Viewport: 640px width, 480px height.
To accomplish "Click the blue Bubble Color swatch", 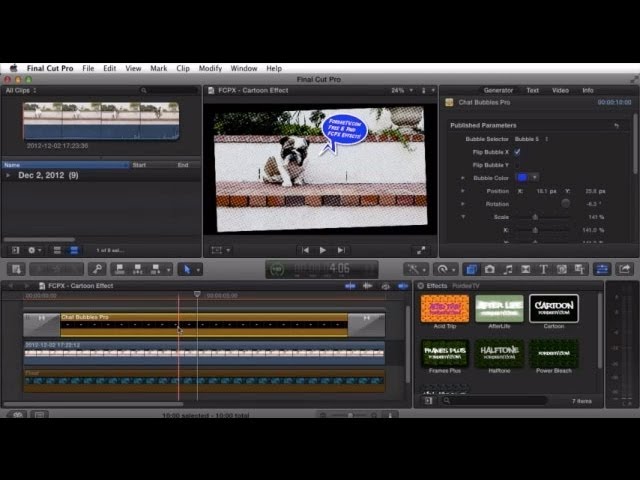I will click(x=522, y=178).
